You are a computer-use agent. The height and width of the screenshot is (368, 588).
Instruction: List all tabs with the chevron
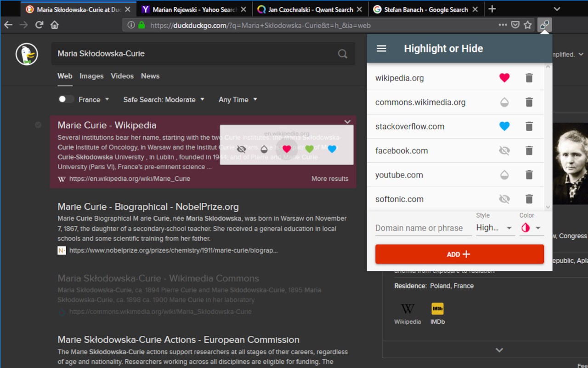pos(557,9)
